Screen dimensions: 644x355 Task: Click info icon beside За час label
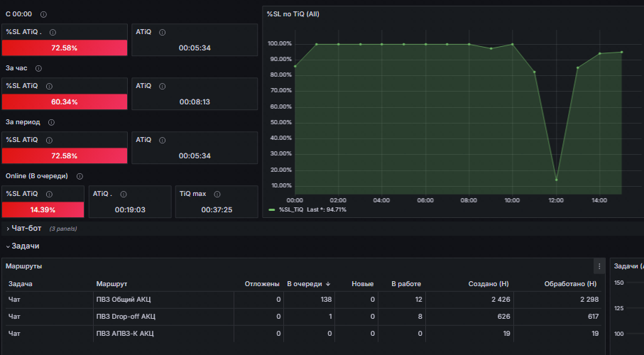click(38, 69)
